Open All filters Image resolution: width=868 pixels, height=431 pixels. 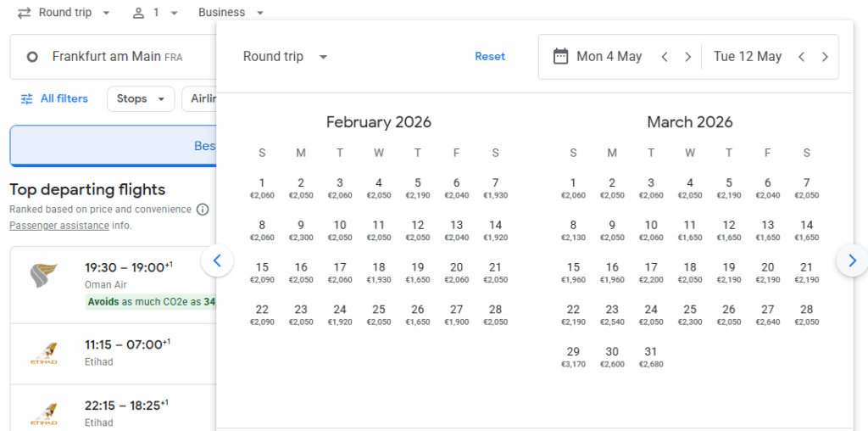(54, 98)
